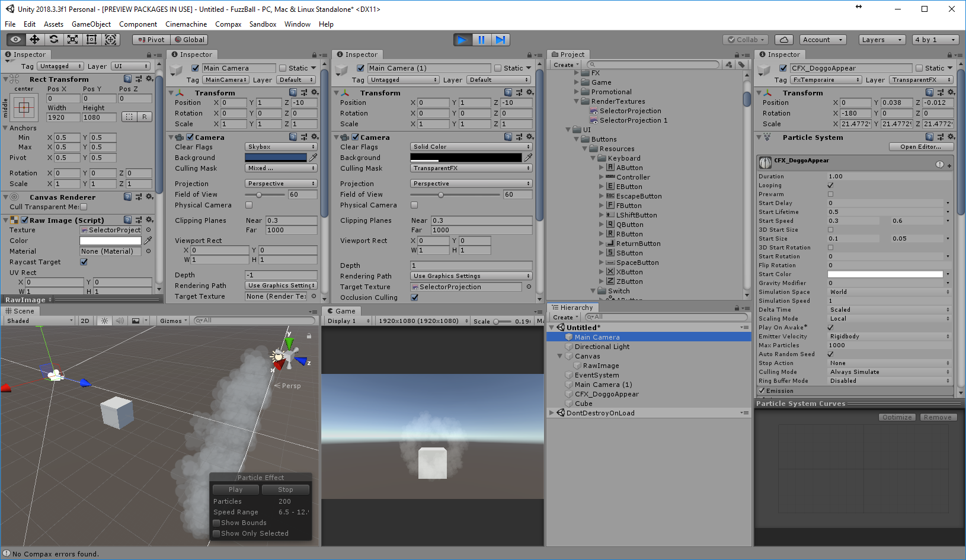Viewport: 966px width, 560px height.
Task: Open Shaded draw mode dropdown
Action: [39, 321]
